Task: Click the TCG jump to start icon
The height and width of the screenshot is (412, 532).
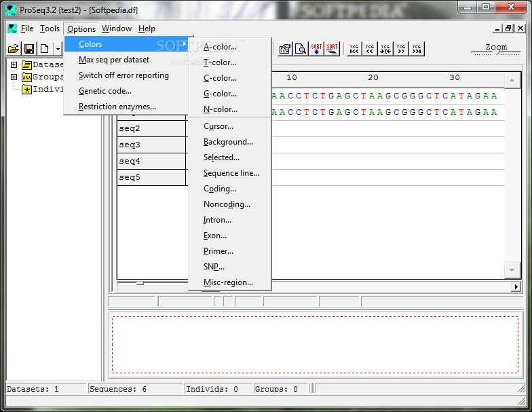Action: point(354,49)
